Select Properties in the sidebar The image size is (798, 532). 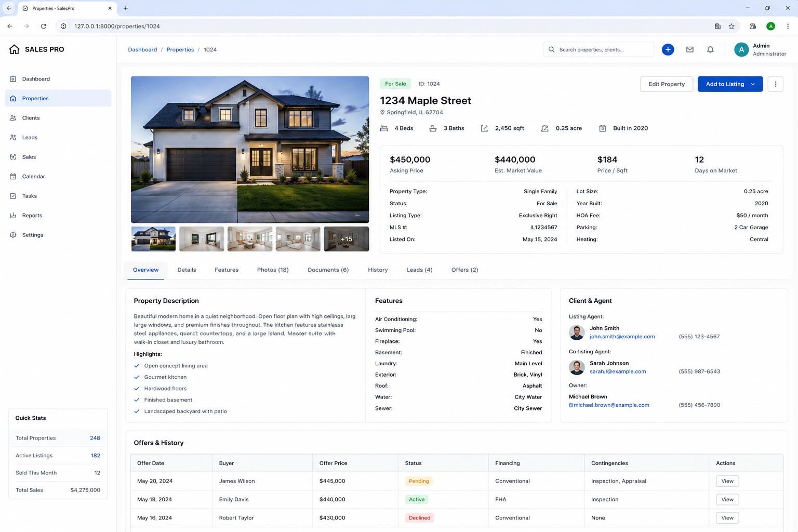point(58,98)
